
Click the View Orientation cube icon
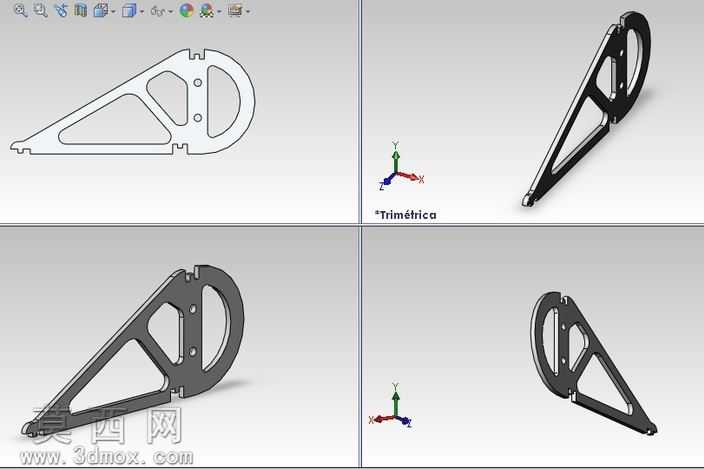pos(101,10)
